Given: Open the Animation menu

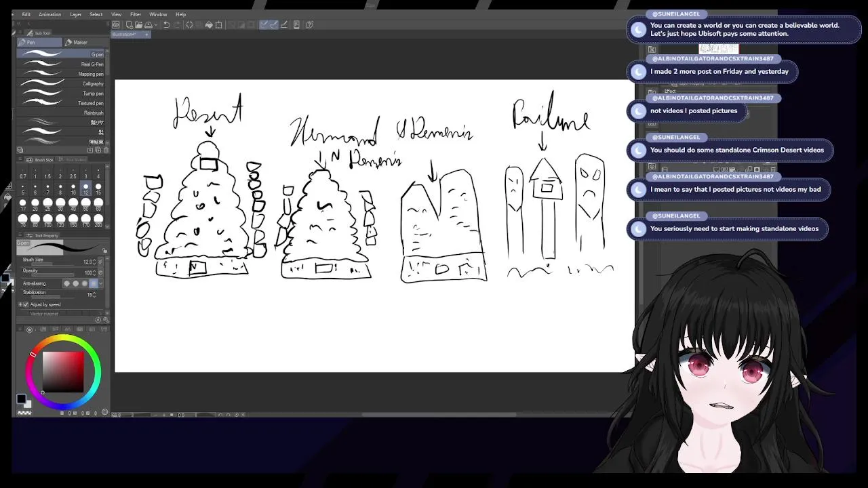Looking at the screenshot, I should tap(50, 14).
